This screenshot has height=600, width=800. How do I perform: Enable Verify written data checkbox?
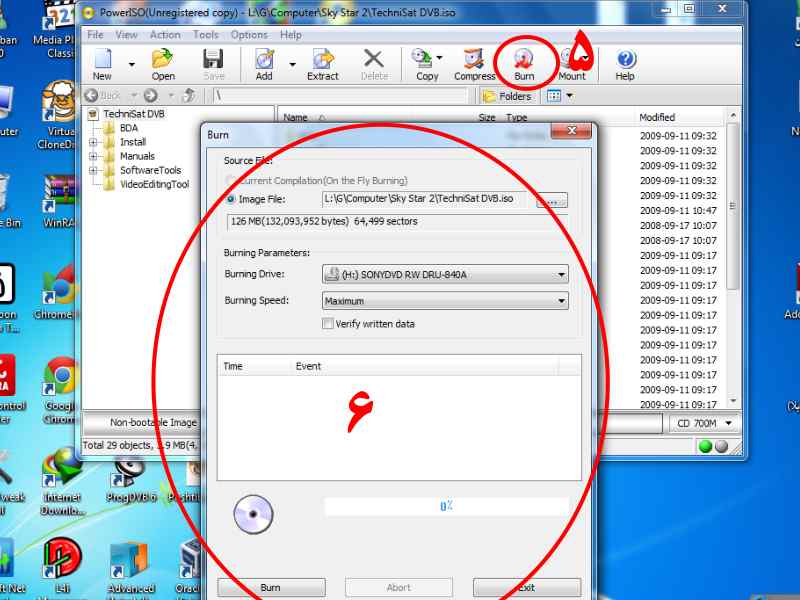328,324
